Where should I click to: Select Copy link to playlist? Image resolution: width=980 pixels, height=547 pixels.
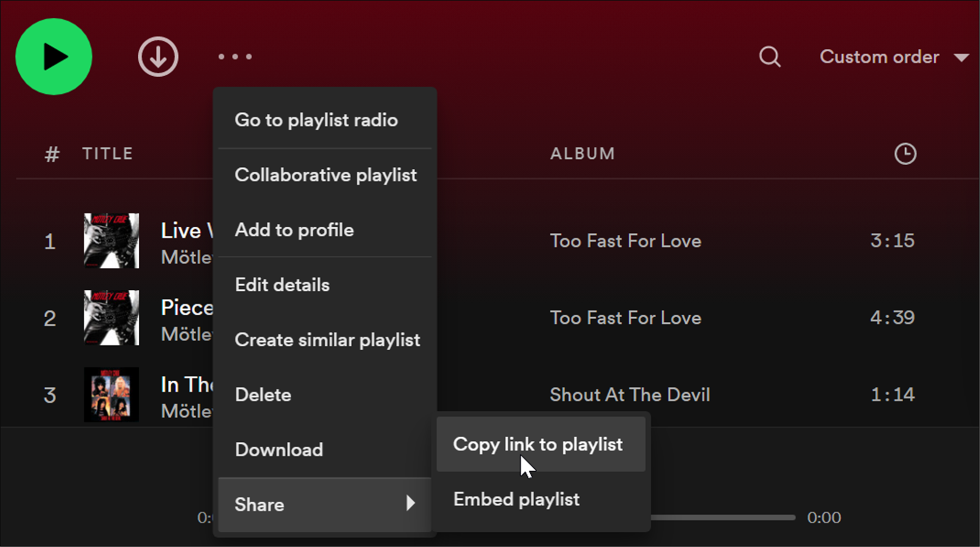tap(537, 444)
